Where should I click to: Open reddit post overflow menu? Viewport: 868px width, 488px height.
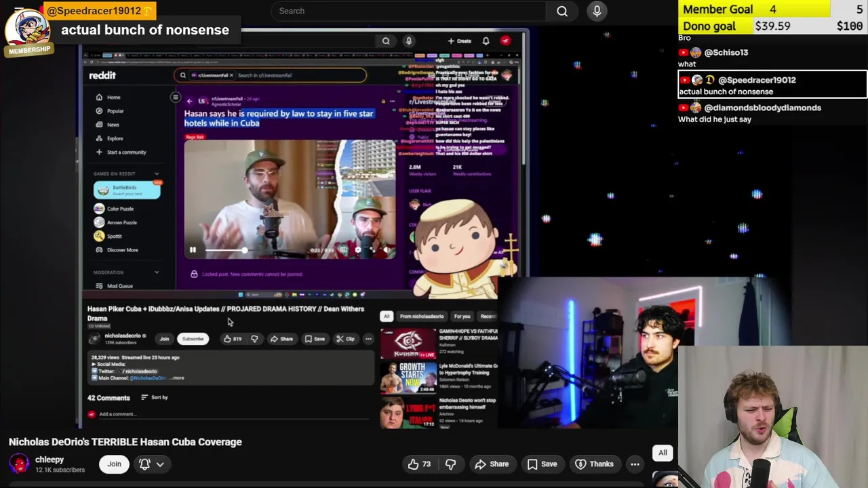click(x=392, y=102)
